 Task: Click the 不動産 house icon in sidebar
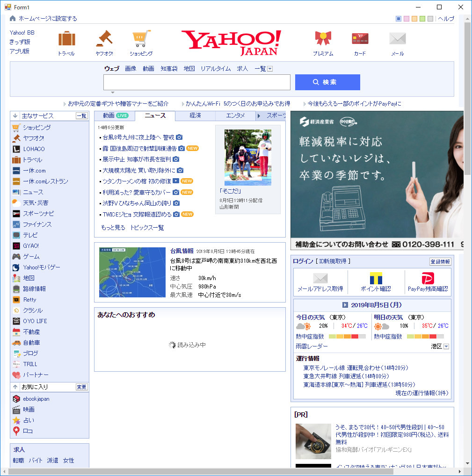[16, 332]
